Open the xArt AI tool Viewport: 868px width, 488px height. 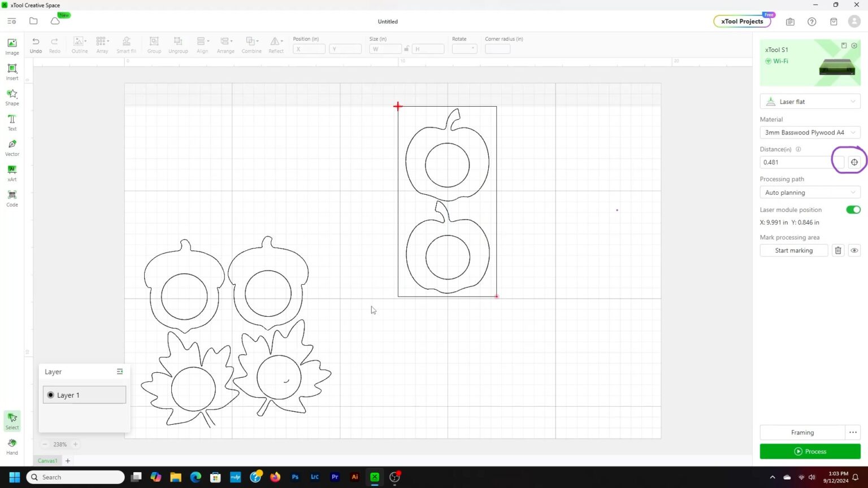click(x=12, y=173)
